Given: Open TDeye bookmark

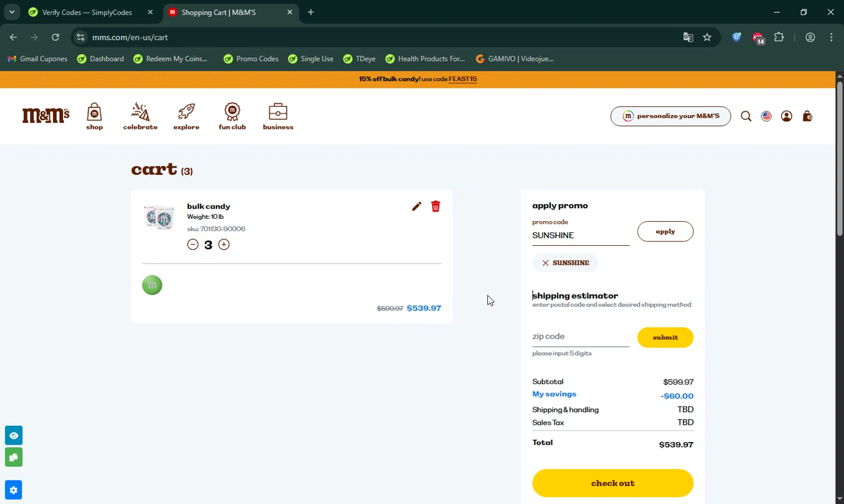Looking at the screenshot, I should (x=360, y=58).
